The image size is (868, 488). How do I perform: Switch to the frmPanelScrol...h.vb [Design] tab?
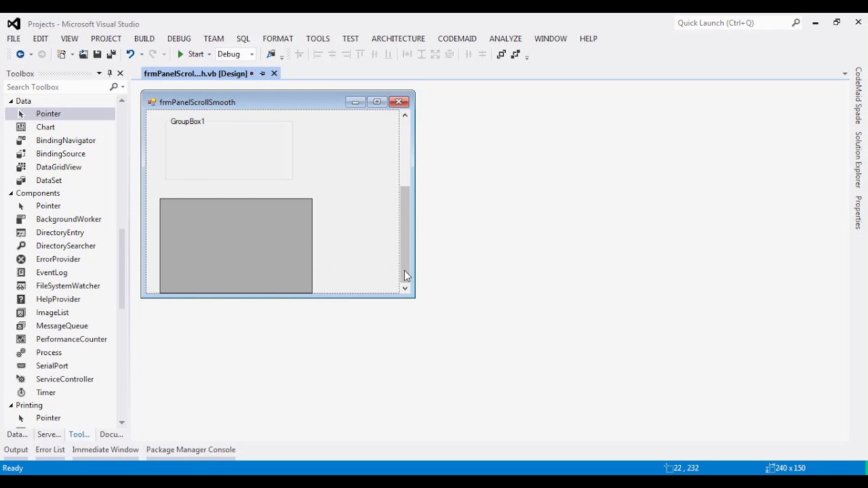pos(195,73)
